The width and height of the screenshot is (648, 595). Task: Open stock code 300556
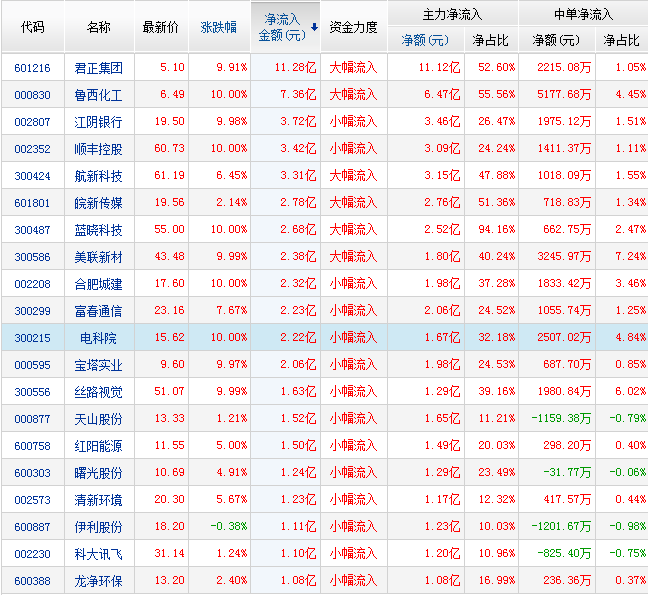point(32,392)
